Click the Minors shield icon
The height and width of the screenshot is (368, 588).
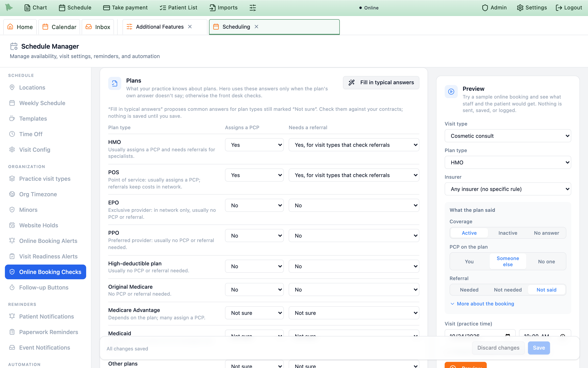pyautogui.click(x=12, y=210)
